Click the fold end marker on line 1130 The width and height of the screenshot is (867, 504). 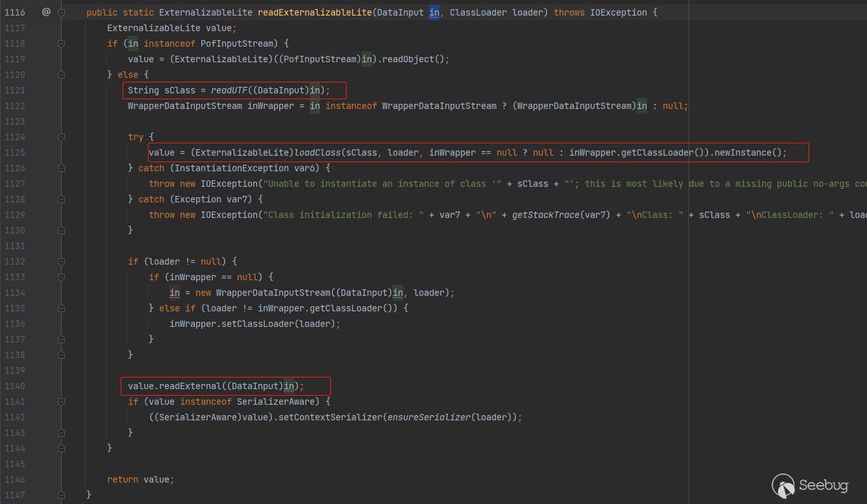61,230
